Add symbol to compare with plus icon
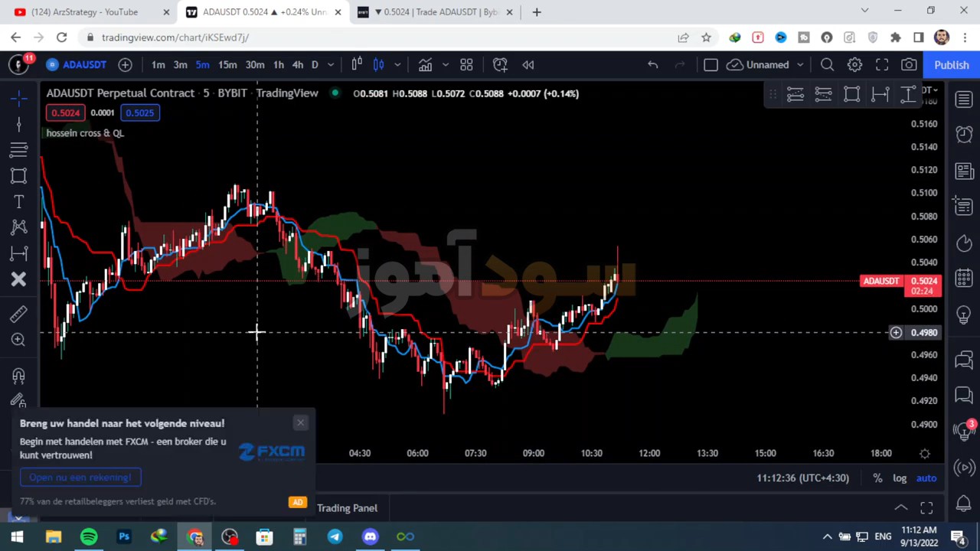The height and width of the screenshot is (551, 980). coord(125,65)
